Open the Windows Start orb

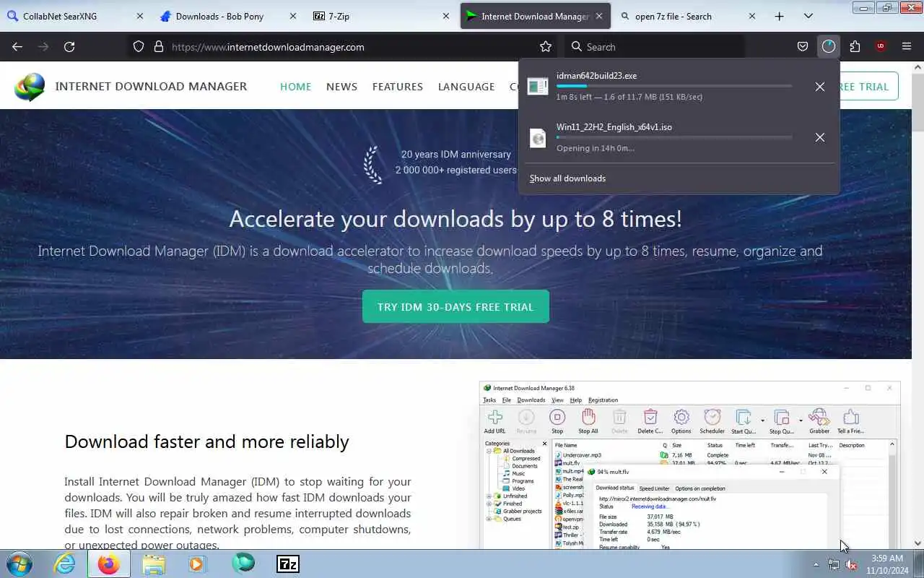point(19,564)
